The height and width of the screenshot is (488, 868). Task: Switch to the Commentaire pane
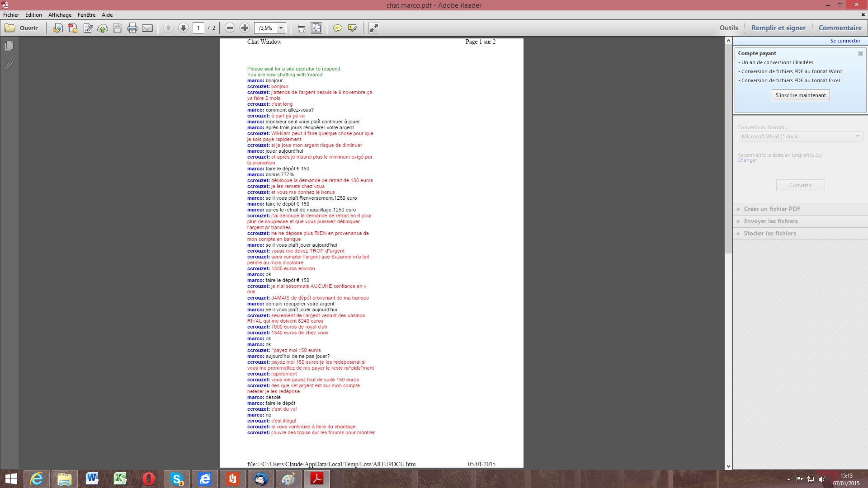click(x=840, y=28)
